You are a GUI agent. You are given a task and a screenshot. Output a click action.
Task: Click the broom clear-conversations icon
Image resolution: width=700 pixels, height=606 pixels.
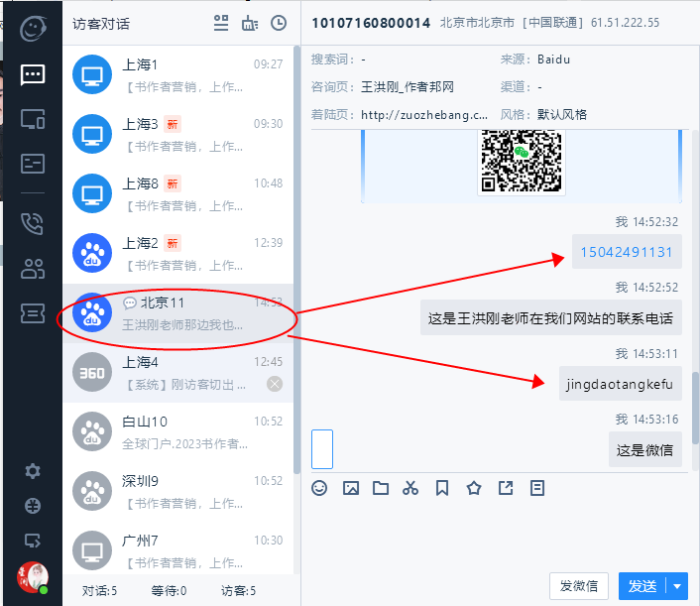click(250, 23)
